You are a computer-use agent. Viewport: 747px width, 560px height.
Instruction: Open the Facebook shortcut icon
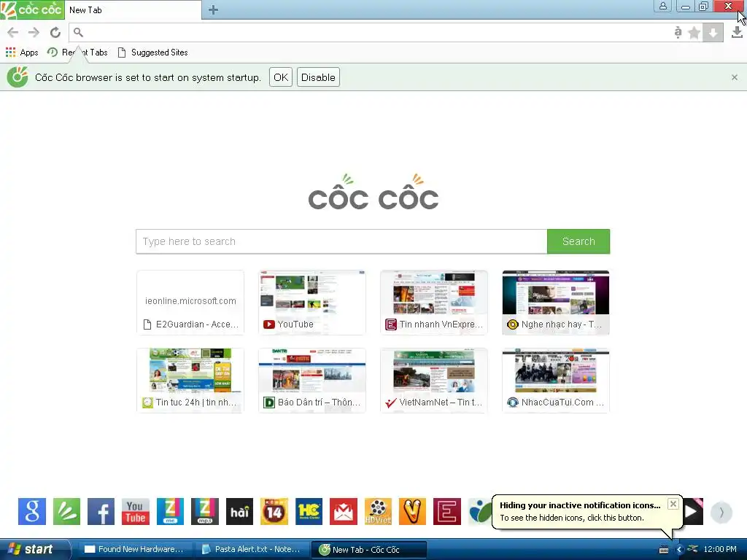click(x=101, y=511)
